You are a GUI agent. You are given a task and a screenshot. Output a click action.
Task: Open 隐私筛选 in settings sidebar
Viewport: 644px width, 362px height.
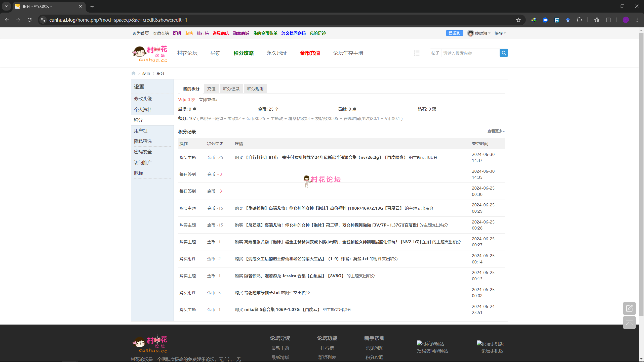click(x=143, y=141)
